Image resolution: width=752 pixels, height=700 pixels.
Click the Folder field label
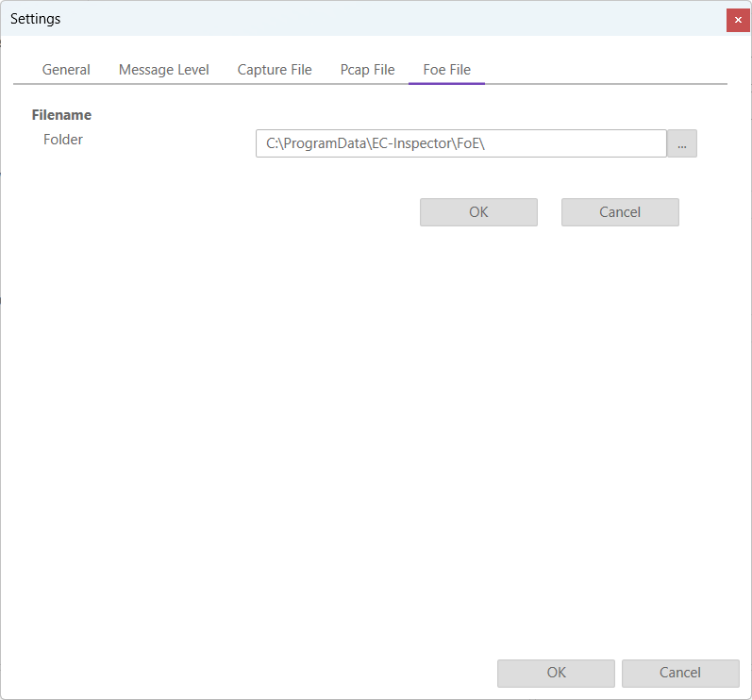63,140
